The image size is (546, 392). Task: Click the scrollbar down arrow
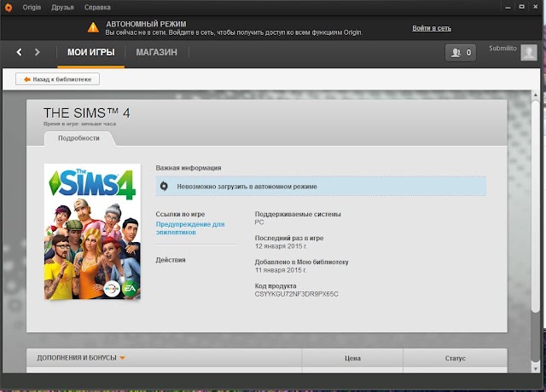click(536, 369)
